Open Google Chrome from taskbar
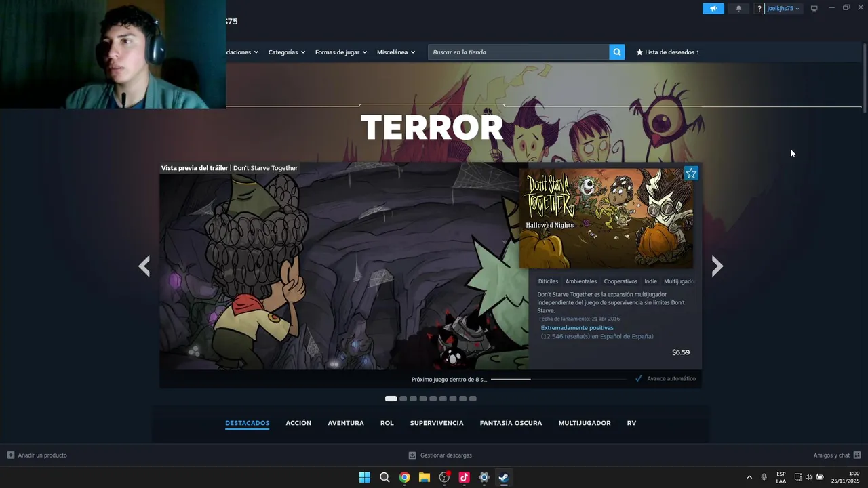This screenshot has width=868, height=488. (404, 477)
